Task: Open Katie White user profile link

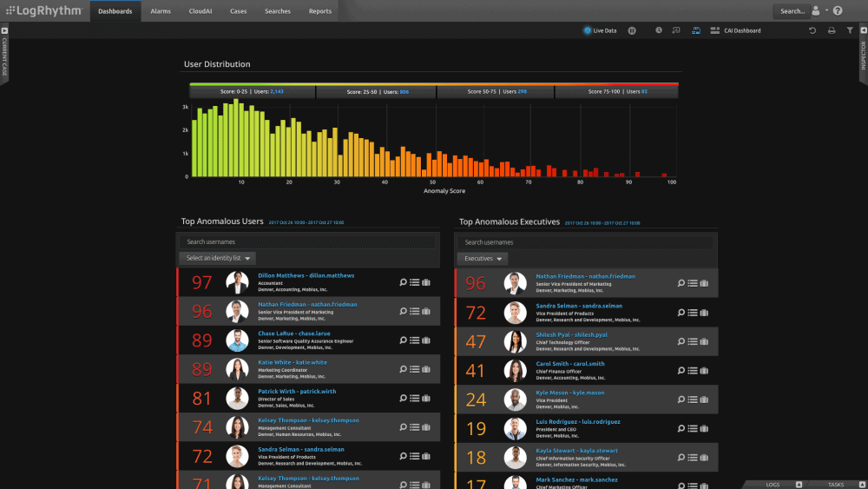Action: point(292,361)
